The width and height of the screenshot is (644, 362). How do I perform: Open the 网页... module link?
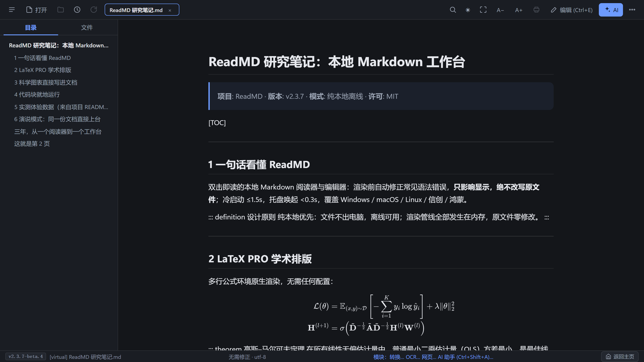[429, 357]
